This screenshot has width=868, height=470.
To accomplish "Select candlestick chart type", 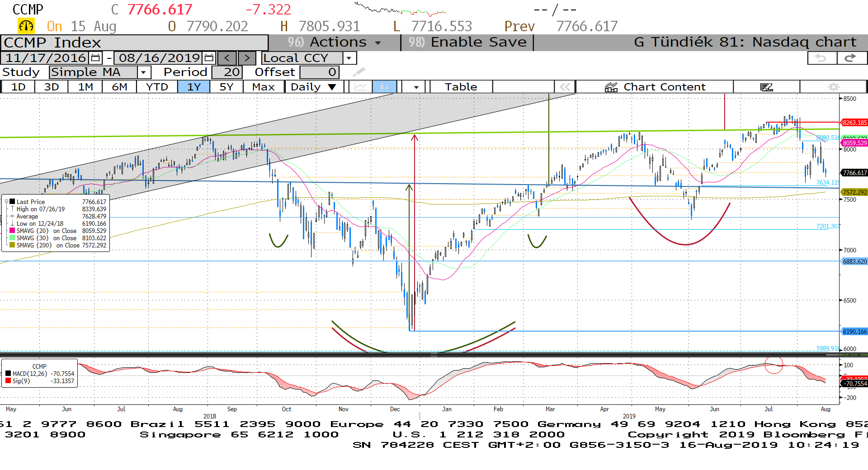I will (x=384, y=87).
